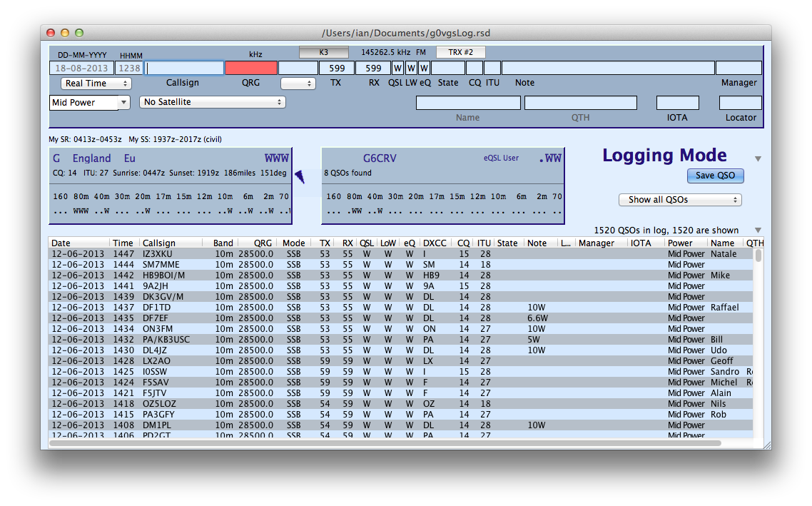Screen dimensions: 812x506
Task: Click the State input field
Action: [448, 68]
